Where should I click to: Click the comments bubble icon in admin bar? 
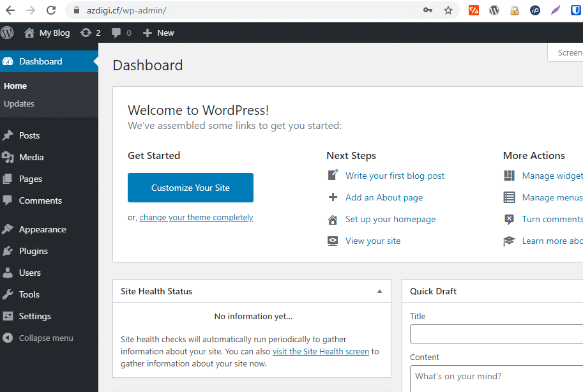(121, 33)
